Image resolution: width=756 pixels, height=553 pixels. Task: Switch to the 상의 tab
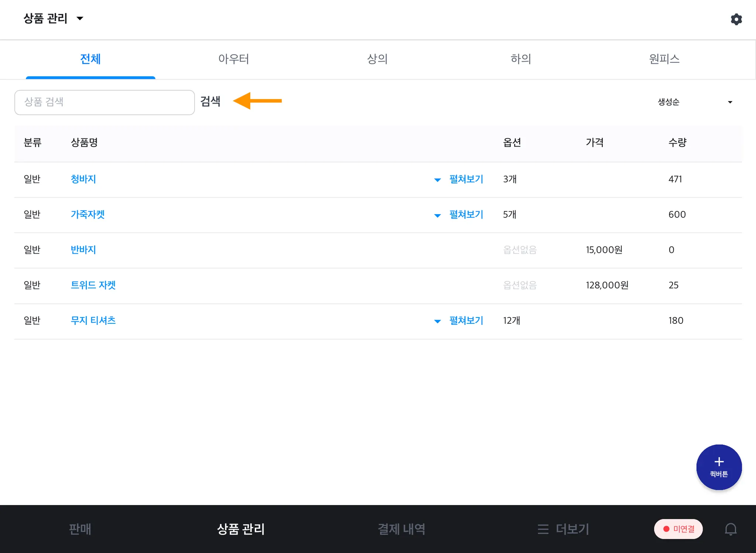tap(377, 59)
